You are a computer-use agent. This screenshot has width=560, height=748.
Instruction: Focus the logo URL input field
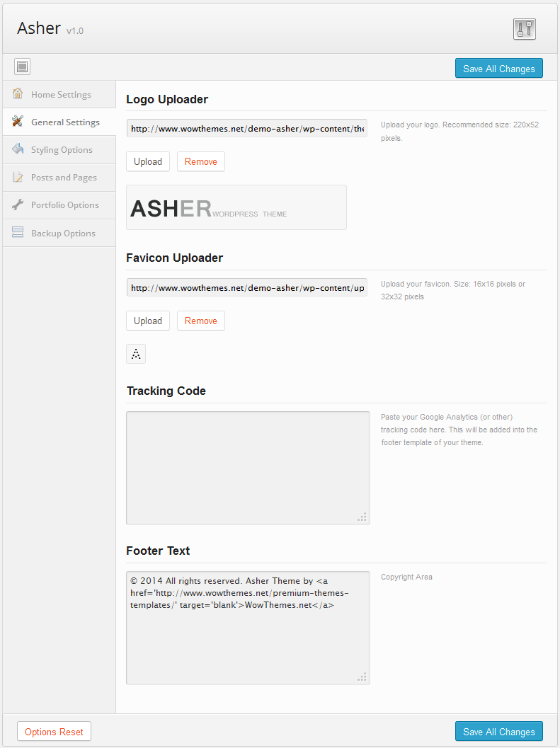(247, 128)
